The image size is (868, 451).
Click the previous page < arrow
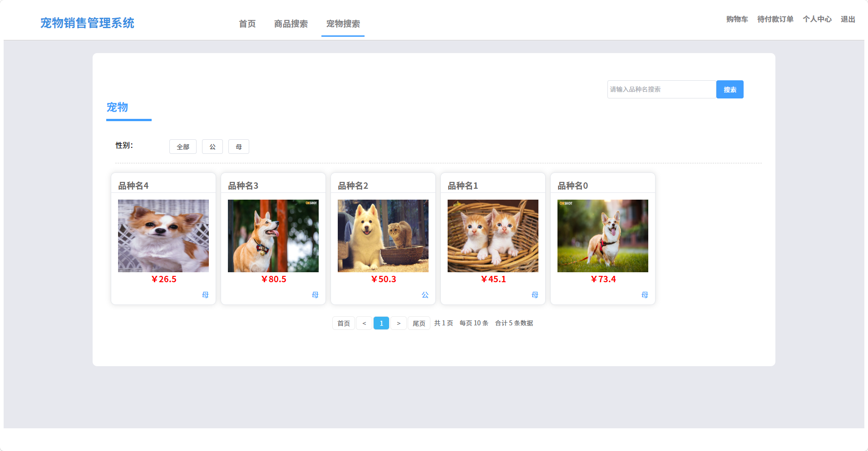(364, 323)
